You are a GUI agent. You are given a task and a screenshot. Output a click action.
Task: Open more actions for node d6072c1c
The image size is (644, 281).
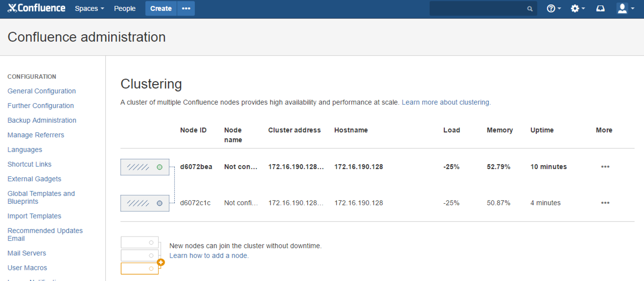pyautogui.click(x=605, y=203)
